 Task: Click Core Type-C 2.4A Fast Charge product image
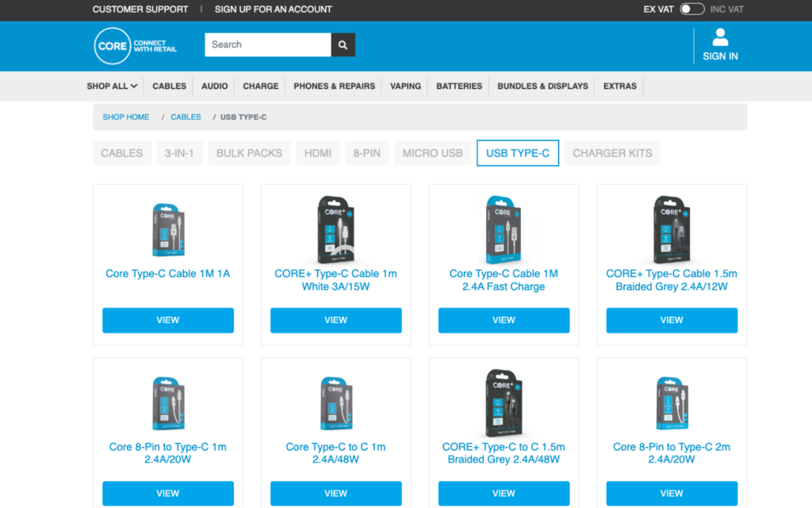pos(504,229)
